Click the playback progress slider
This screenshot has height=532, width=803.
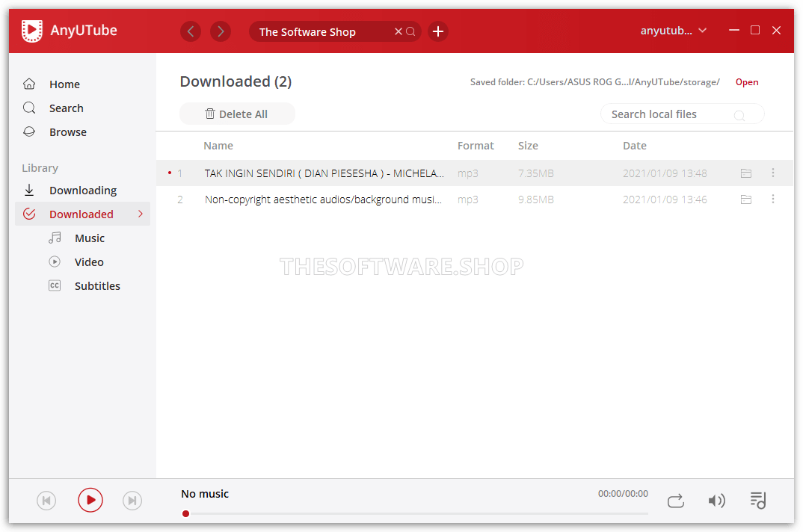pyautogui.click(x=416, y=513)
